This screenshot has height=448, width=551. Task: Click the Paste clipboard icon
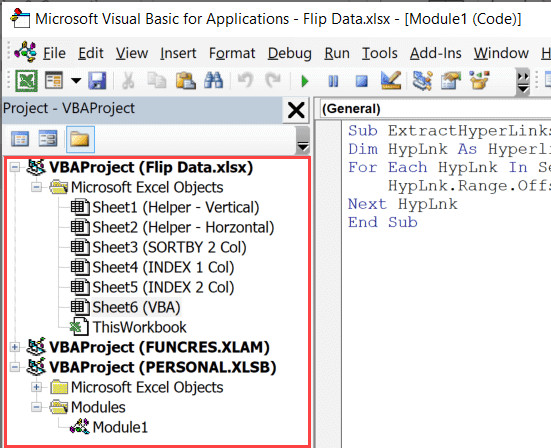coord(185,80)
